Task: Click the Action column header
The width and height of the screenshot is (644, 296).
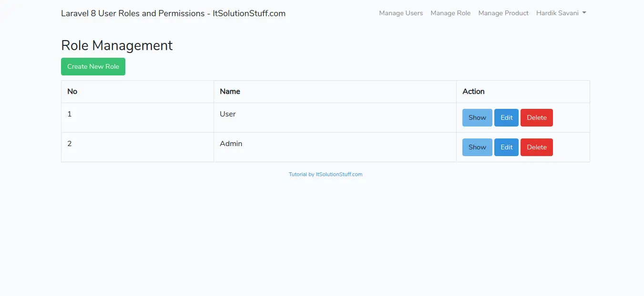Action: pos(473,91)
